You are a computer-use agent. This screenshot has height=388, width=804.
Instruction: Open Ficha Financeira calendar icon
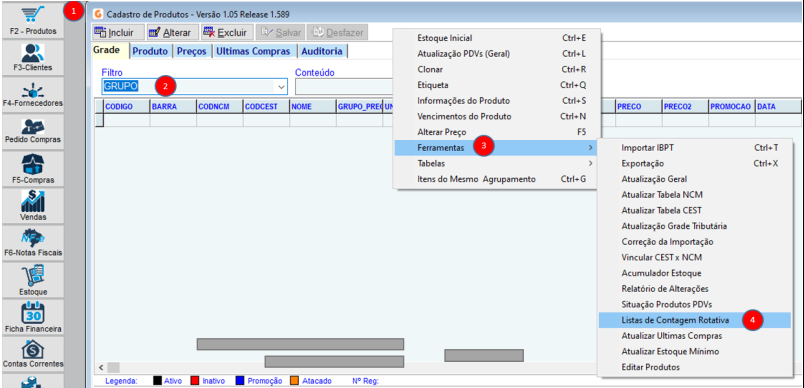tap(33, 317)
